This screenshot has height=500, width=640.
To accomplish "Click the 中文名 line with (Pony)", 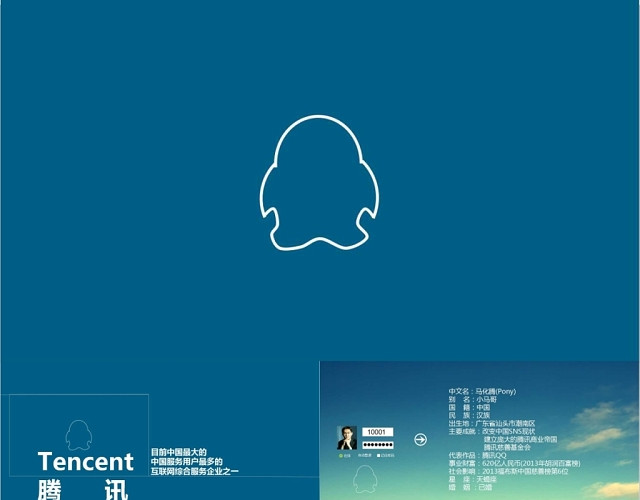I will pyautogui.click(x=482, y=391).
